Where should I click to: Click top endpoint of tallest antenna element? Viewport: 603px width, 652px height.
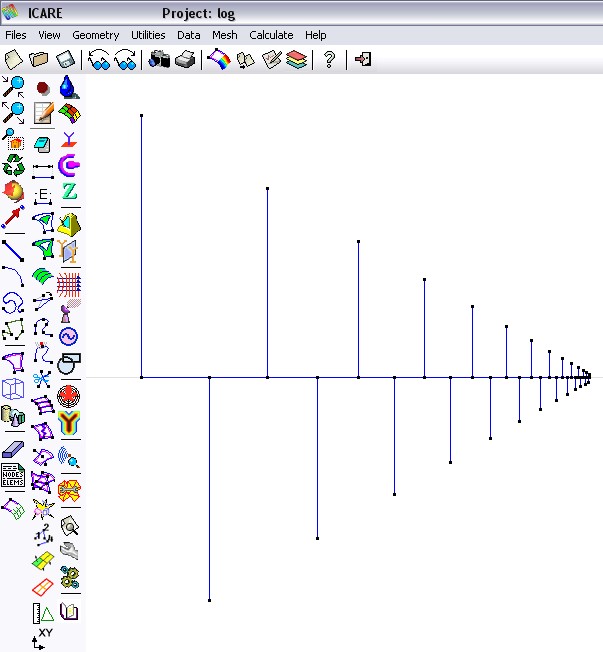(141, 116)
